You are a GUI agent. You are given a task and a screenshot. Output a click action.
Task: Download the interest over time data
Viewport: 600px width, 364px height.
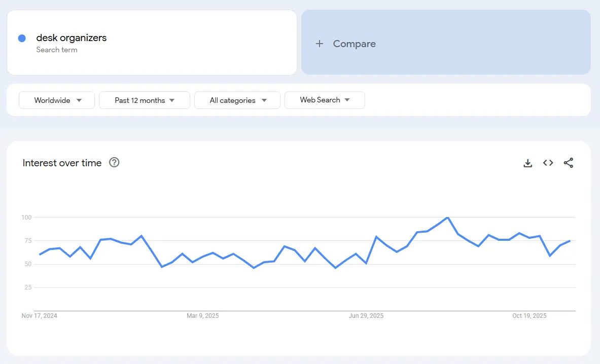527,163
